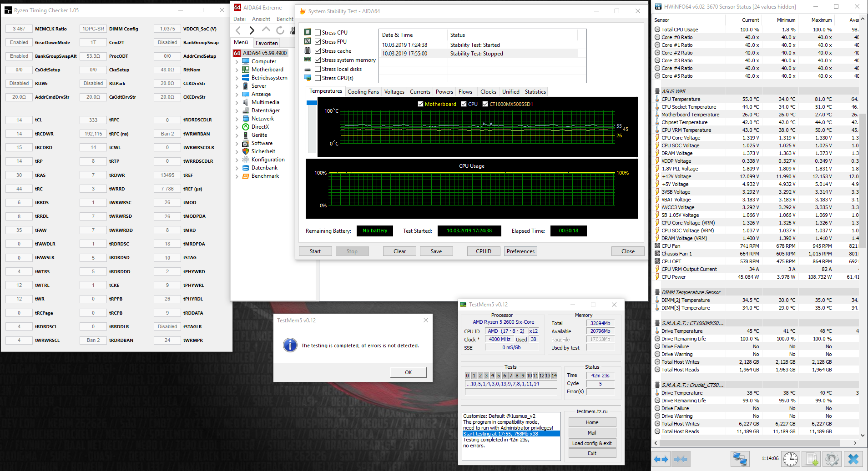
Task: Switch to the Statistics tab
Action: point(535,92)
